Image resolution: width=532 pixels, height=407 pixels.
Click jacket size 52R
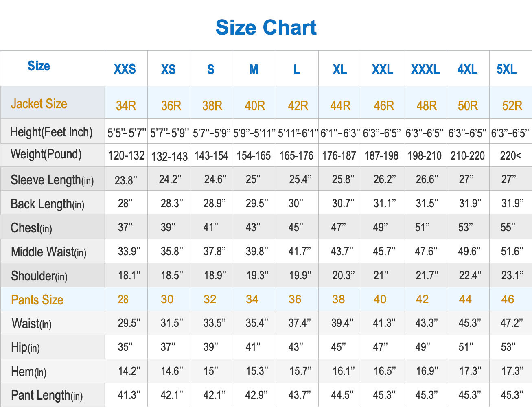[x=512, y=106]
